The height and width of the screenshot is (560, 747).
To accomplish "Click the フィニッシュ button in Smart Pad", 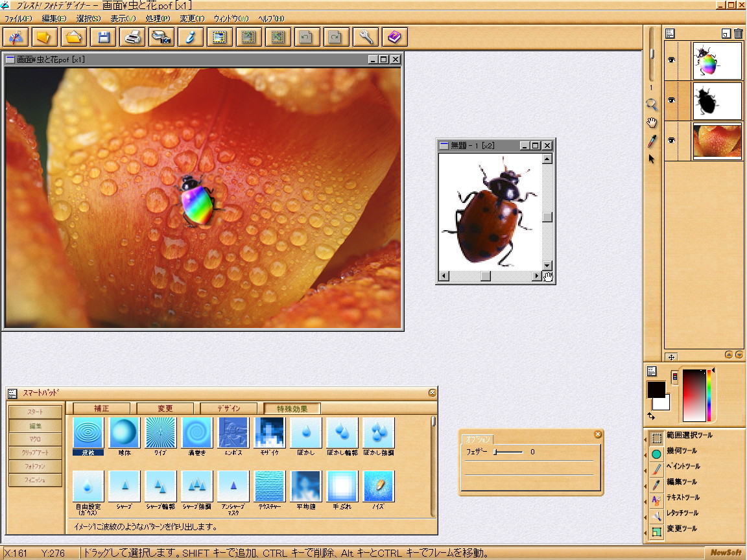I will 36,480.
